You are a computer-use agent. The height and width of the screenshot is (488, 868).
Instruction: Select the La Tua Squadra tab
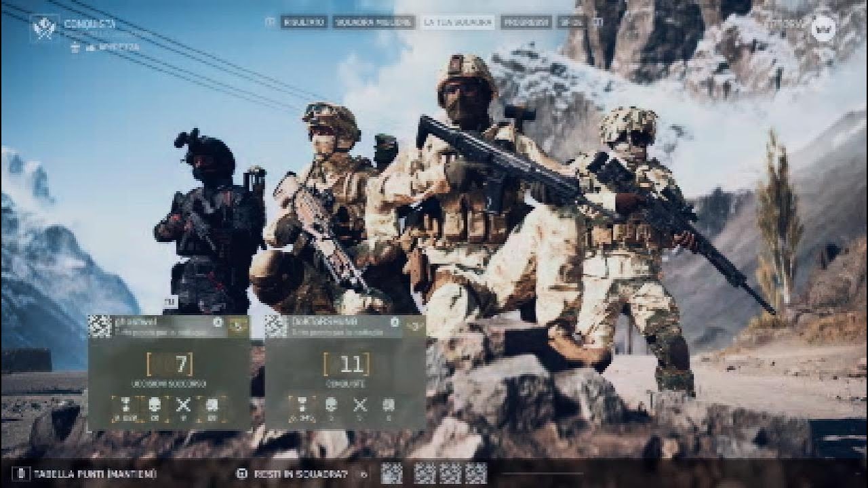[x=458, y=22]
